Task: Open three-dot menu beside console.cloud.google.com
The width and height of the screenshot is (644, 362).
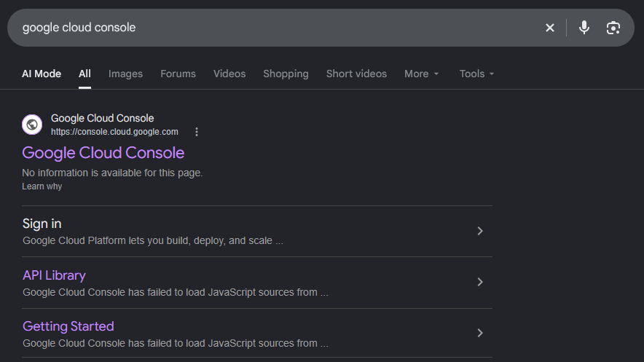Action: (197, 132)
